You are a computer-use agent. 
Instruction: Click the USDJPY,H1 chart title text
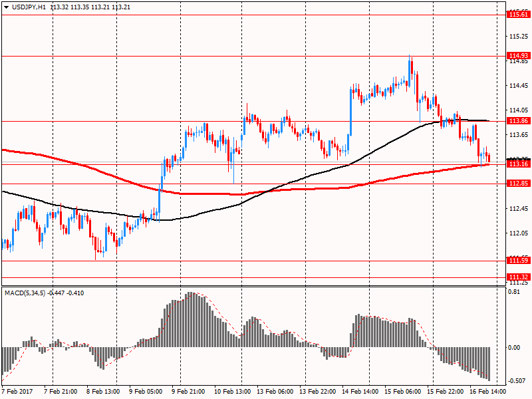(x=29, y=7)
